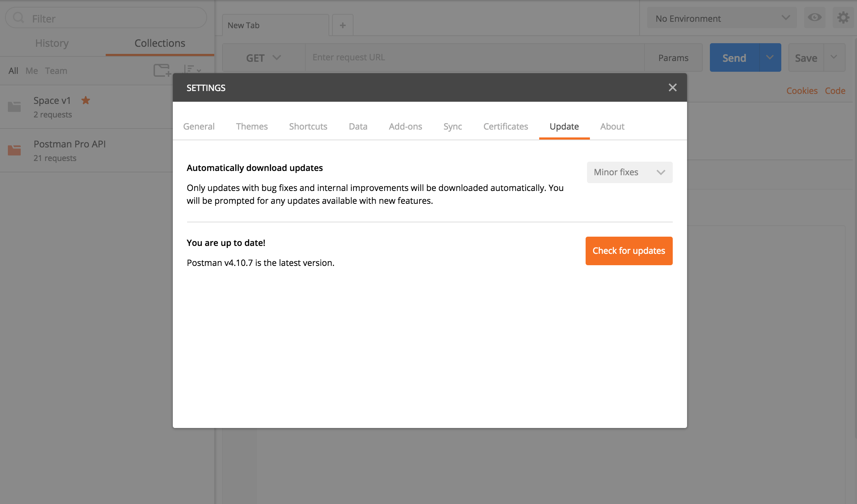Open the settings gear icon

(x=843, y=18)
